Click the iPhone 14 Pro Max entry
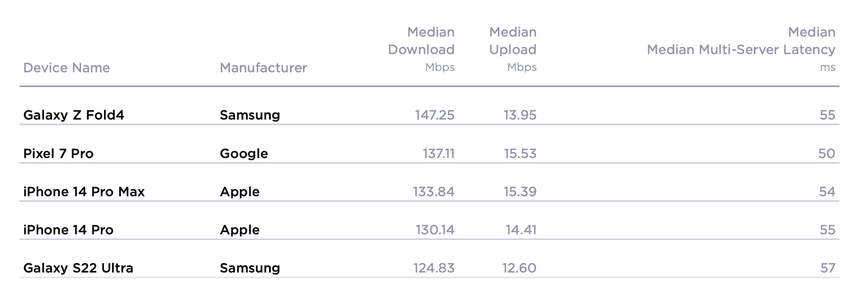Image resolution: width=868 pixels, height=305 pixels. pyautogui.click(x=84, y=192)
